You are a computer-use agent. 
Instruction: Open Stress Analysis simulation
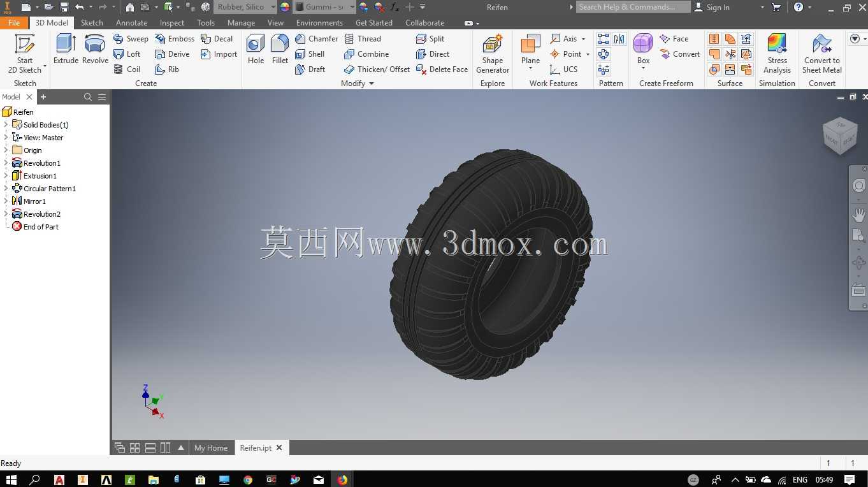point(777,54)
